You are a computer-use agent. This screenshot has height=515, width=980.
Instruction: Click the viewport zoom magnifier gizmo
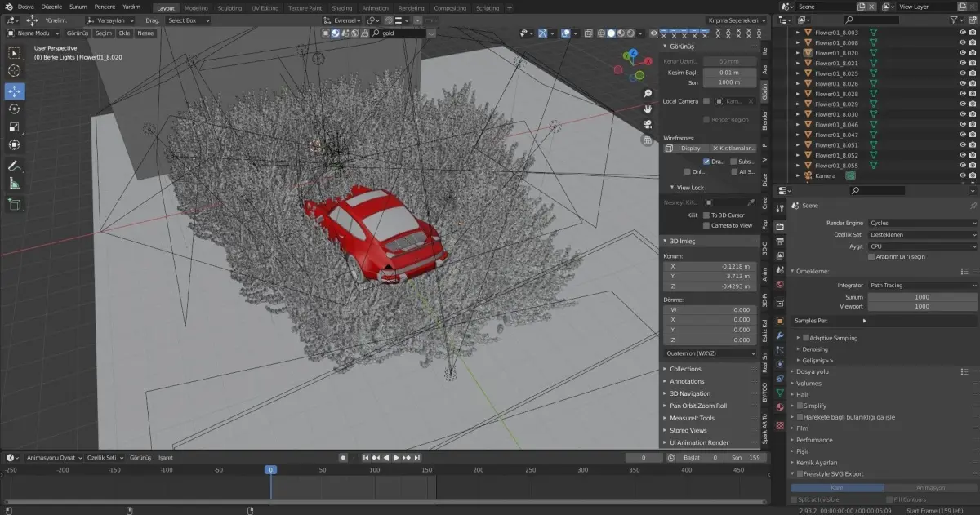648,94
